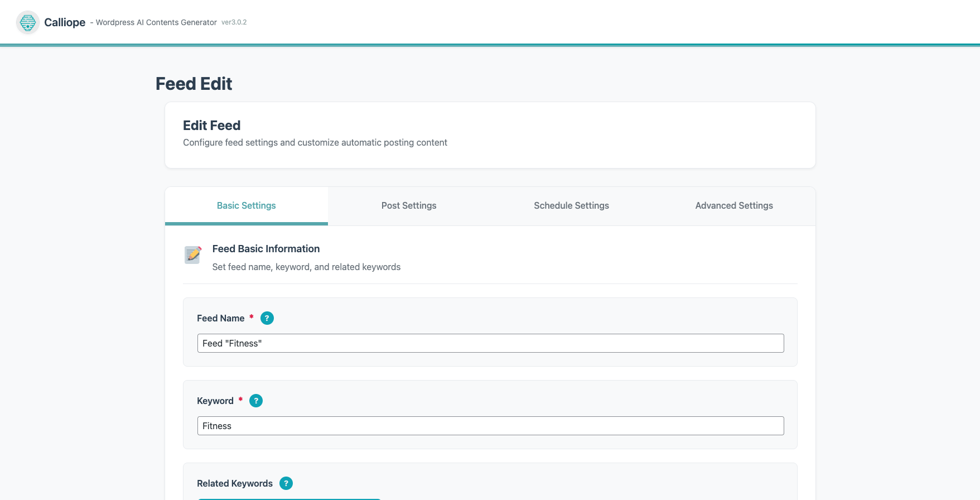Click the Keyword label
The width and height of the screenshot is (980, 500).
point(215,401)
